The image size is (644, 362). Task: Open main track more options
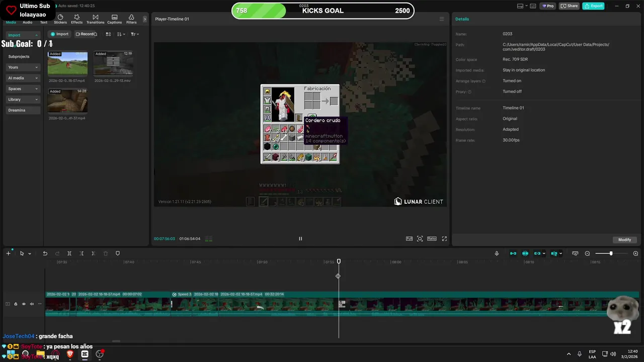pyautogui.click(x=40, y=304)
